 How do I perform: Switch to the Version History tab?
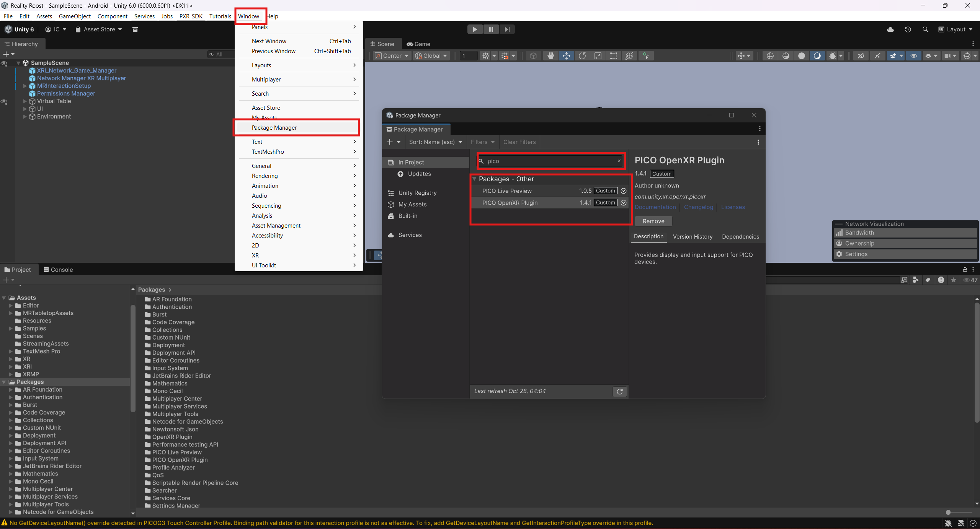coord(693,237)
